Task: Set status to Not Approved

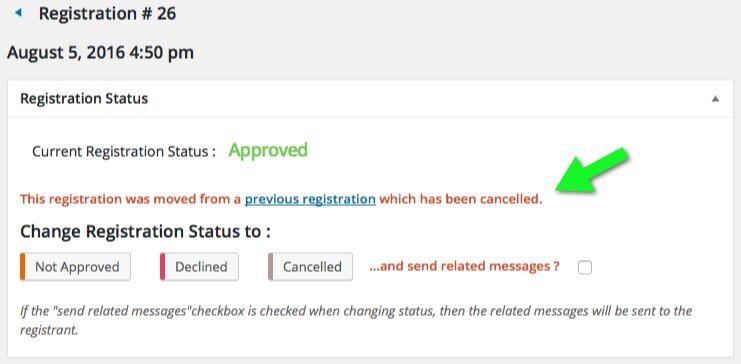Action: [x=76, y=267]
